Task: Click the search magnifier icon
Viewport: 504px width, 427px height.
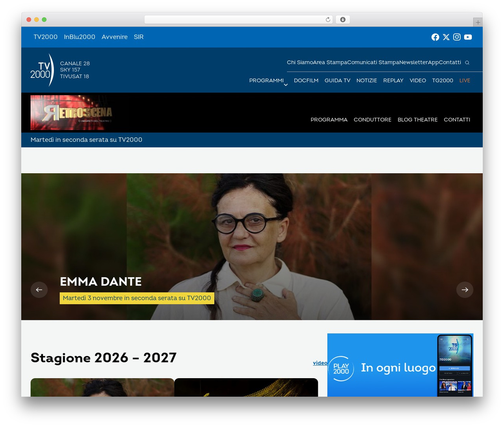Action: (x=467, y=63)
